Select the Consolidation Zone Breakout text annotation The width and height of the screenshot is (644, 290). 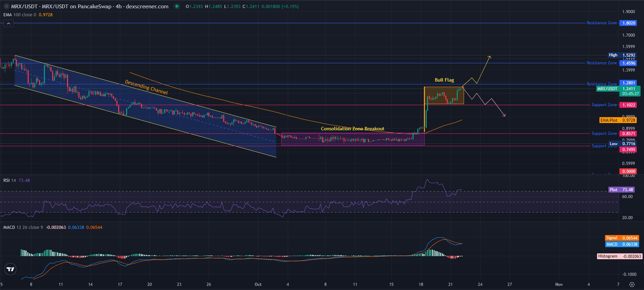pyautogui.click(x=352, y=129)
